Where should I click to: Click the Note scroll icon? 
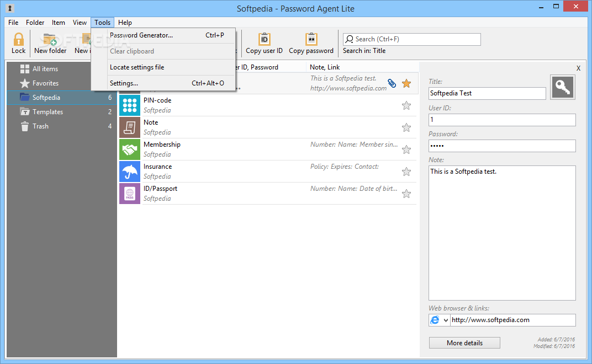129,127
